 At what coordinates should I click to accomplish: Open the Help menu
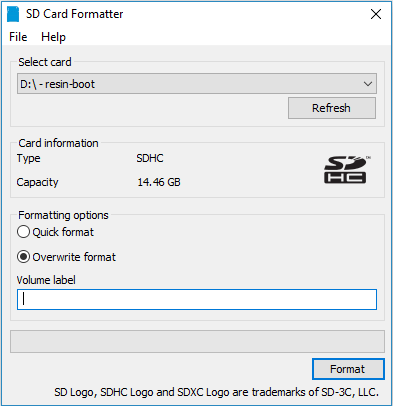pos(53,37)
